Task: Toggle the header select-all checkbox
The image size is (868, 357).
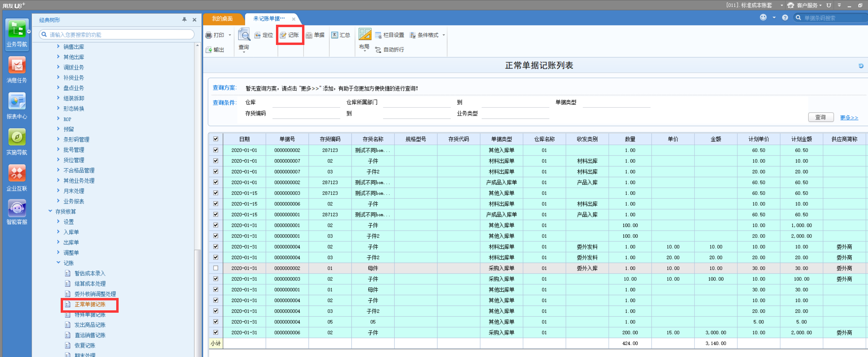Action: coord(216,139)
